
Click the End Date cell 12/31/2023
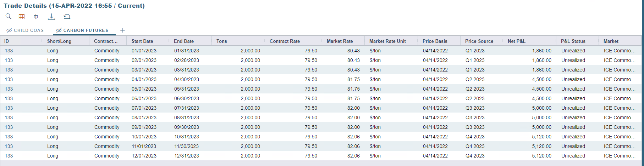(x=186, y=156)
